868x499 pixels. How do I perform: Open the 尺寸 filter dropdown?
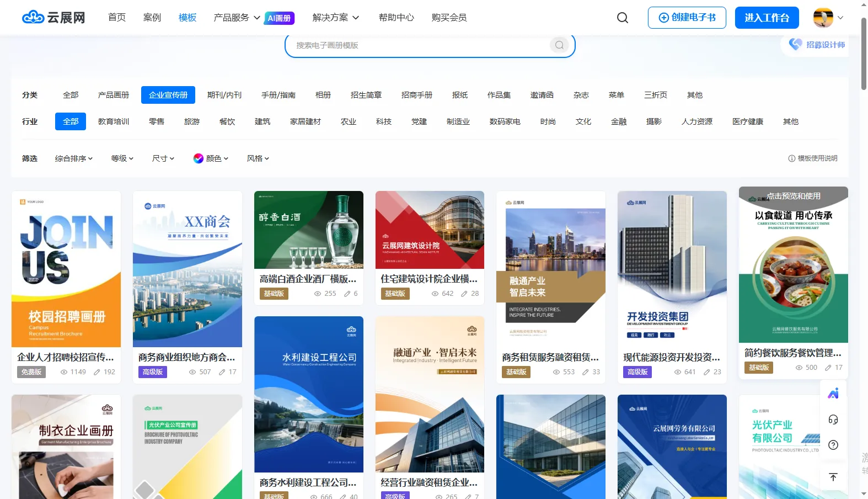point(163,158)
